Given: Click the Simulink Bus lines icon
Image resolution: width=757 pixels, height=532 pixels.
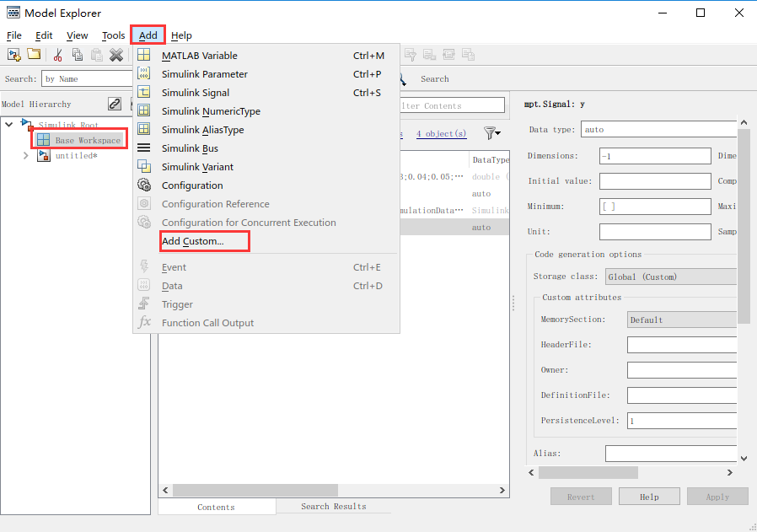Looking at the screenshot, I should click(x=144, y=148).
